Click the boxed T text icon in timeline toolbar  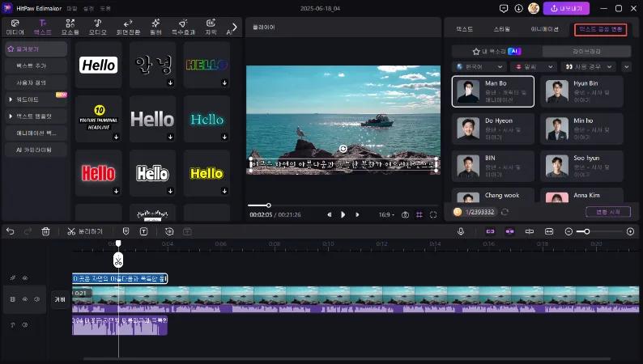(144, 231)
